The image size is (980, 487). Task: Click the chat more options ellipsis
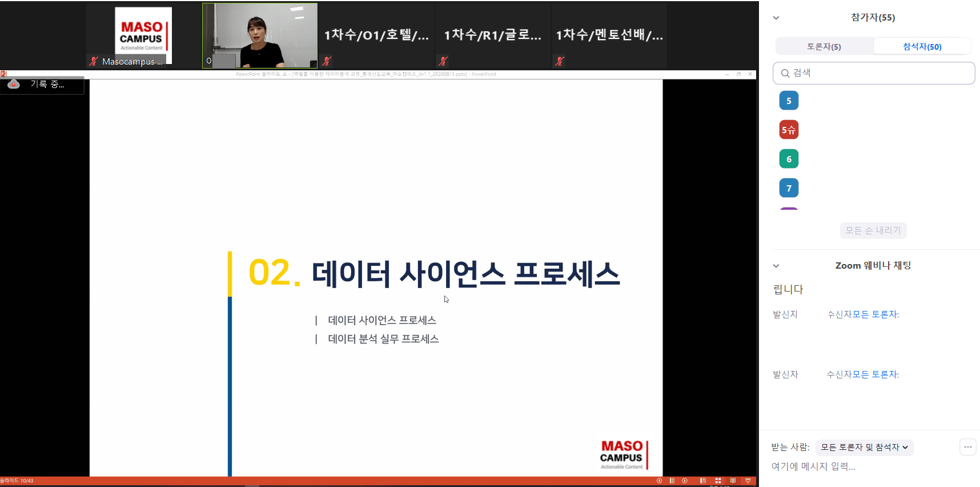pyautogui.click(x=967, y=447)
